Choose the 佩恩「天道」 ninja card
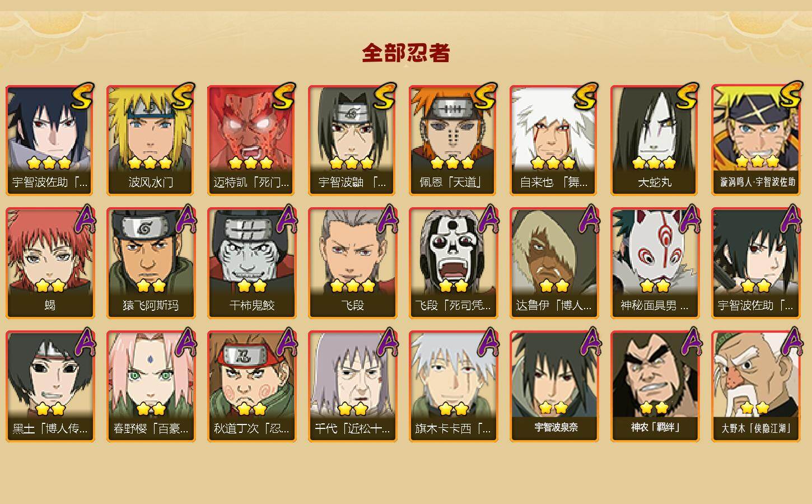 453,140
